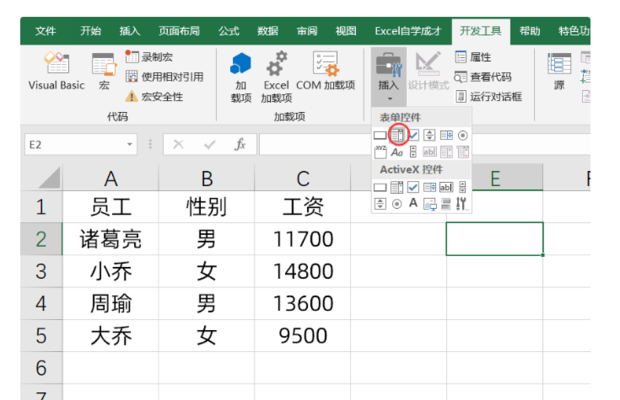Insert the form control button

point(380,135)
